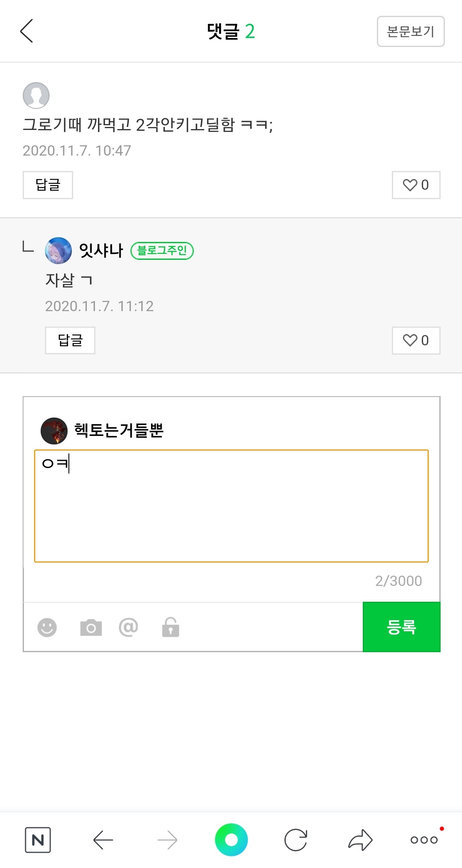Click 답글 under 잇샤나's reply

tap(70, 341)
